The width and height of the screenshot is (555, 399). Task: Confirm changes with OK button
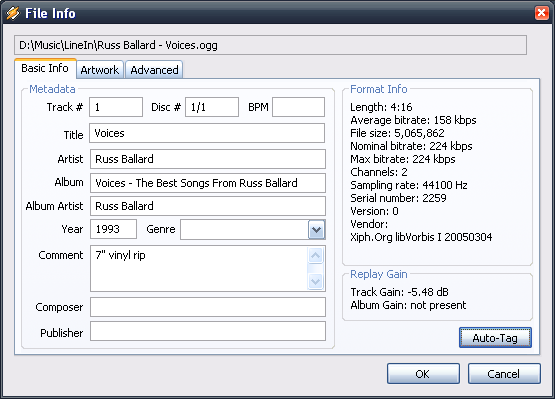pyautogui.click(x=423, y=374)
